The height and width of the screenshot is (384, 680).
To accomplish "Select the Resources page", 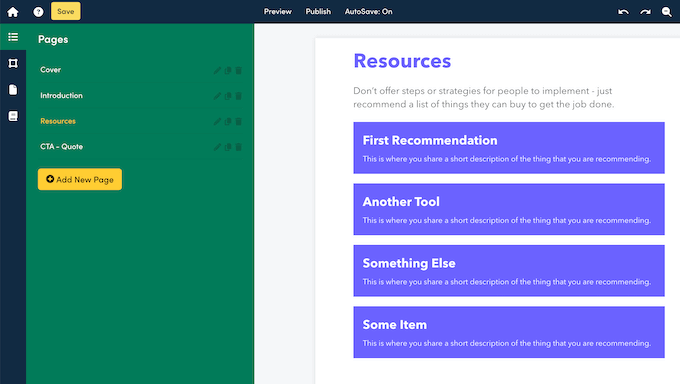I will click(58, 121).
